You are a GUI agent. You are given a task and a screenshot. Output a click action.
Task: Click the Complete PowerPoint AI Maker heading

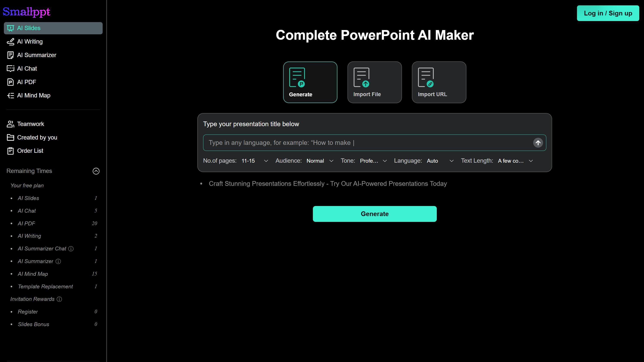pyautogui.click(x=375, y=35)
